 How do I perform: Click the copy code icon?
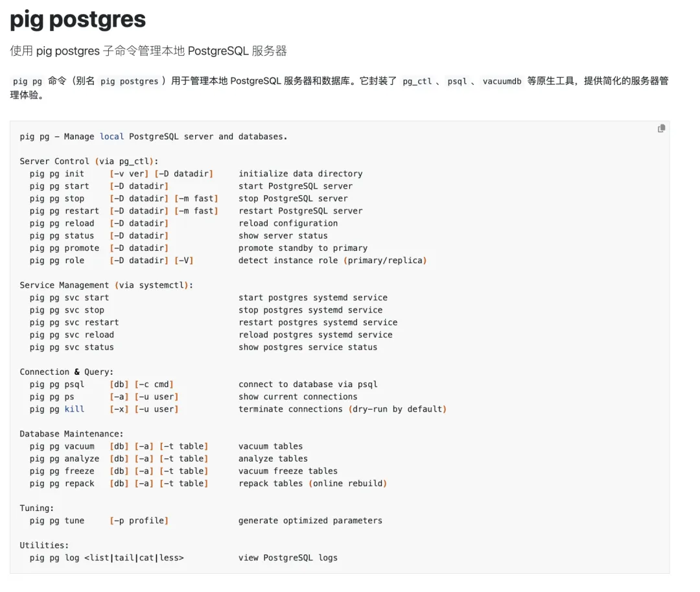coord(661,128)
